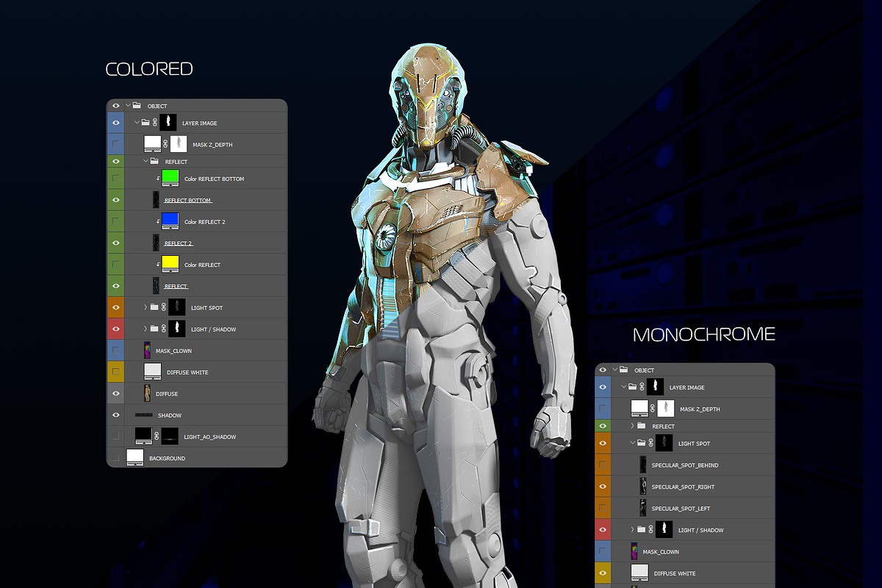Collapse LIGHT SPOT group in Monochrome panel
This screenshot has width=882, height=588.
tap(632, 443)
